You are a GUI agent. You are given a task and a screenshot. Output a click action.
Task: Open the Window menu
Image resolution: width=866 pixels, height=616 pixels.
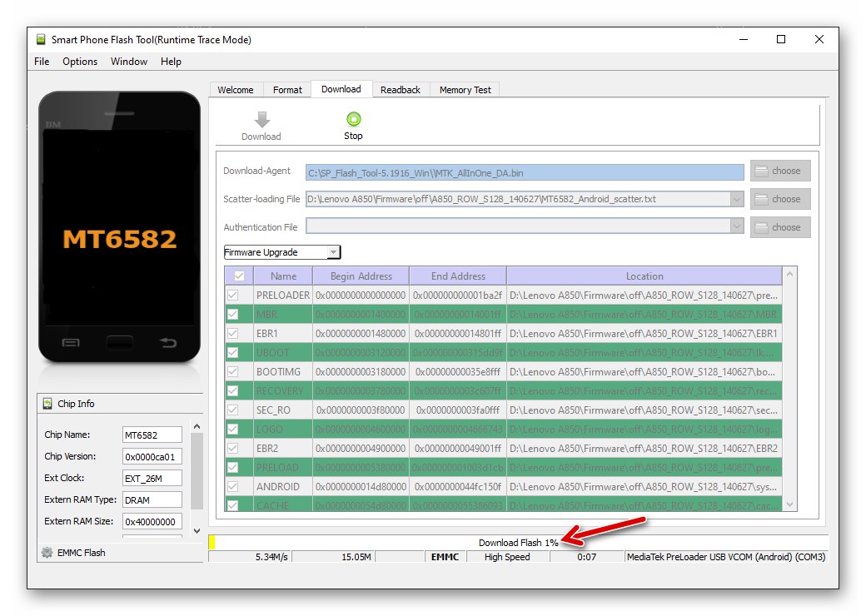[x=129, y=62]
